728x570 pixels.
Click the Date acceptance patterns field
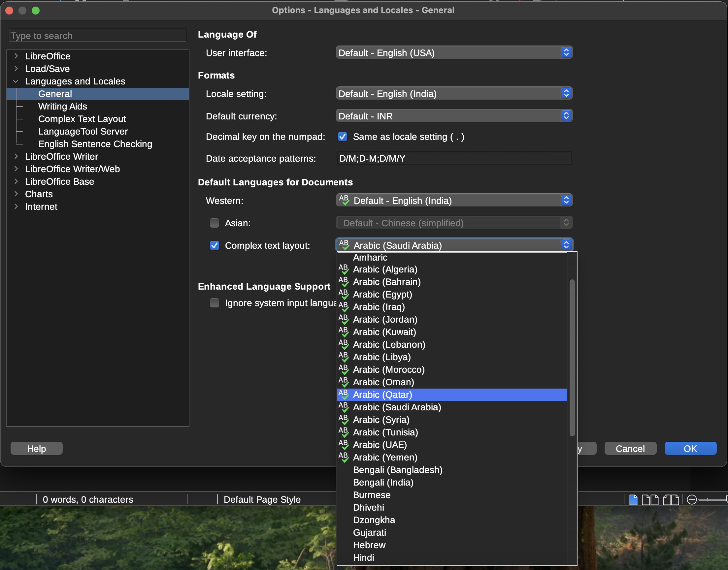(454, 158)
